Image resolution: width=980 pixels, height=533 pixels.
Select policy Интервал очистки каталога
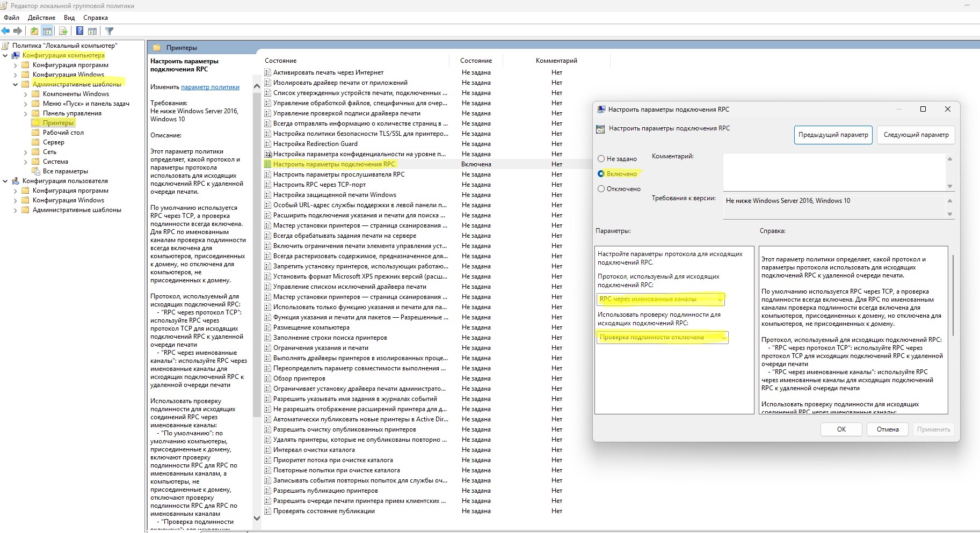coord(314,450)
